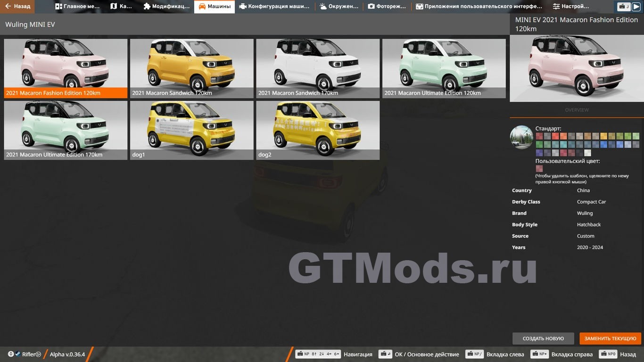Select the Машины tab

tap(215, 7)
